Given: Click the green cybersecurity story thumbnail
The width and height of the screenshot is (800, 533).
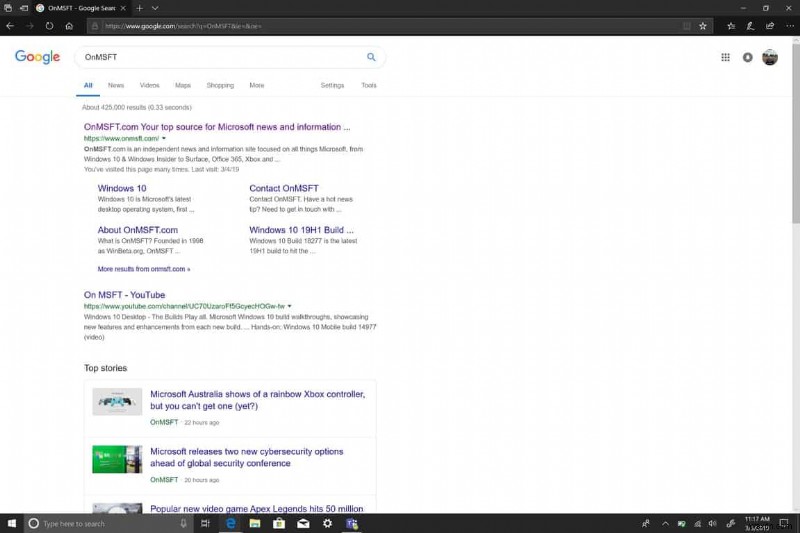Looking at the screenshot, I should coord(117,459).
